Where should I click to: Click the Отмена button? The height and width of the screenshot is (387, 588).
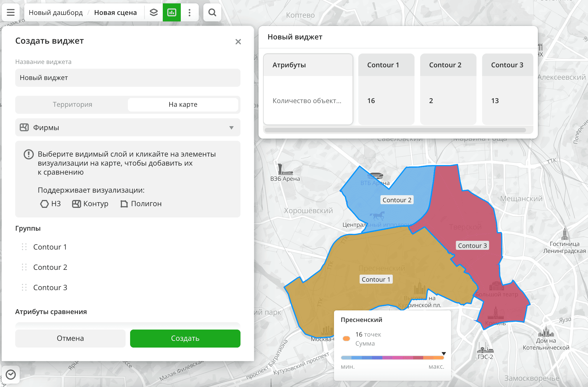(70, 338)
